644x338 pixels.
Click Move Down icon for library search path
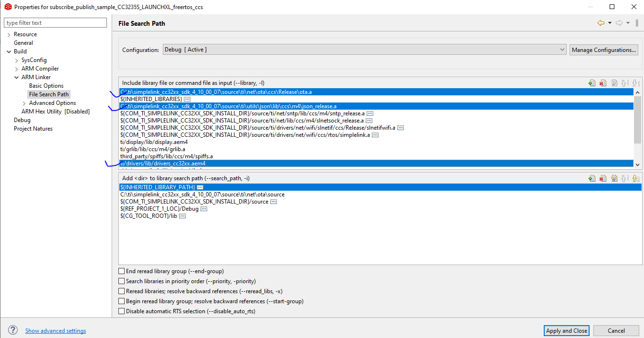pos(635,178)
